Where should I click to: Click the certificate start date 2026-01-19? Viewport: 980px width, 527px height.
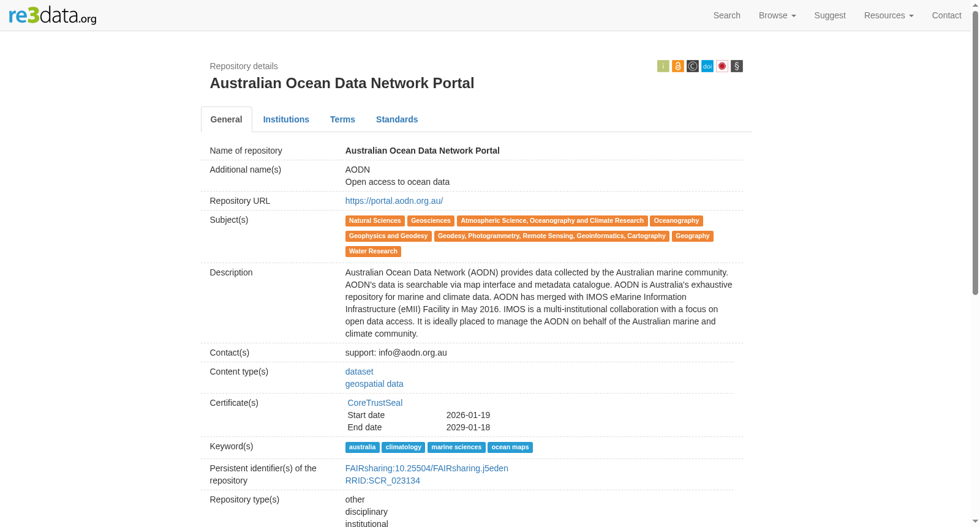468,415
